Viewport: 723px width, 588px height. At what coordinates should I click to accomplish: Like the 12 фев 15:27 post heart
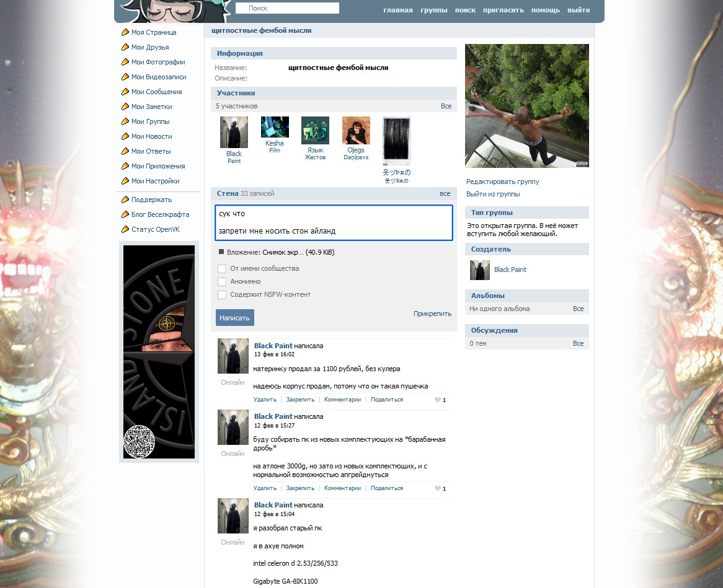pyautogui.click(x=438, y=488)
